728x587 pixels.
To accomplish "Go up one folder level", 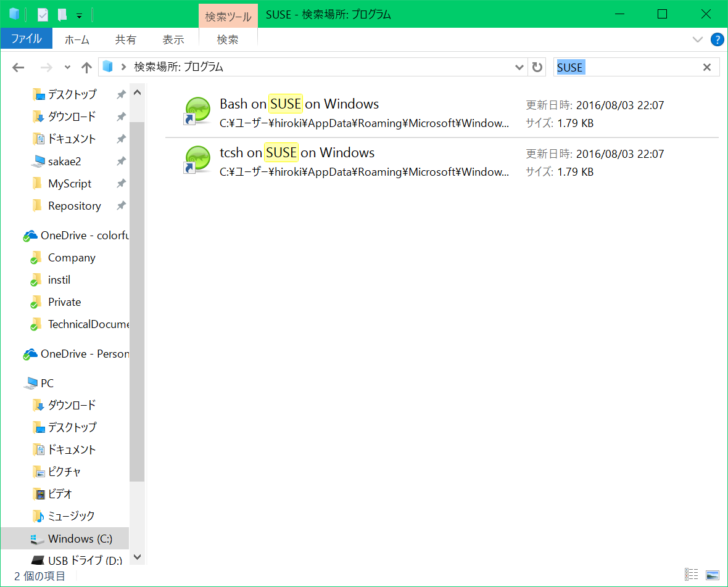I will (86, 68).
